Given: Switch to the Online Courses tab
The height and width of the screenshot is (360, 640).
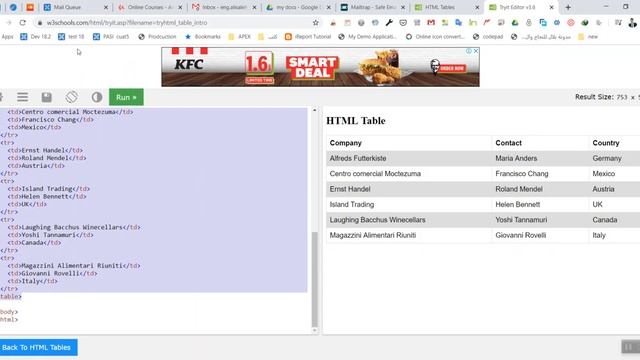Looking at the screenshot, I should [150, 7].
